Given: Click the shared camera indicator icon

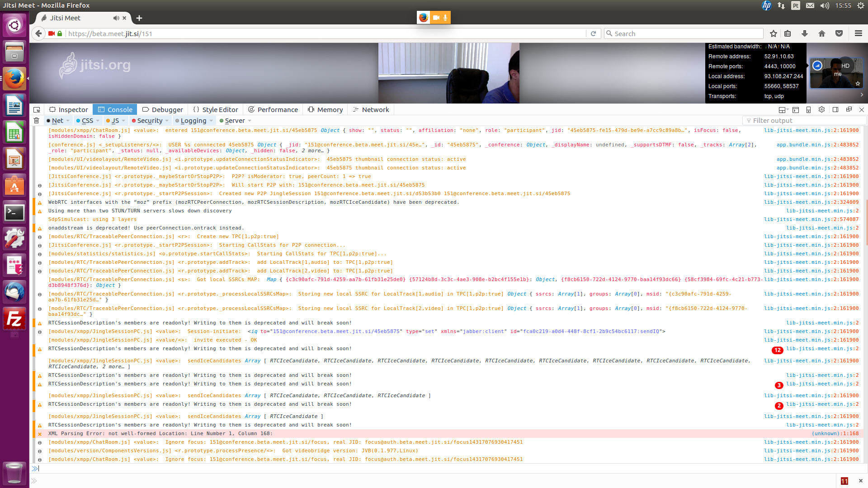Looking at the screenshot, I should pos(436,18).
